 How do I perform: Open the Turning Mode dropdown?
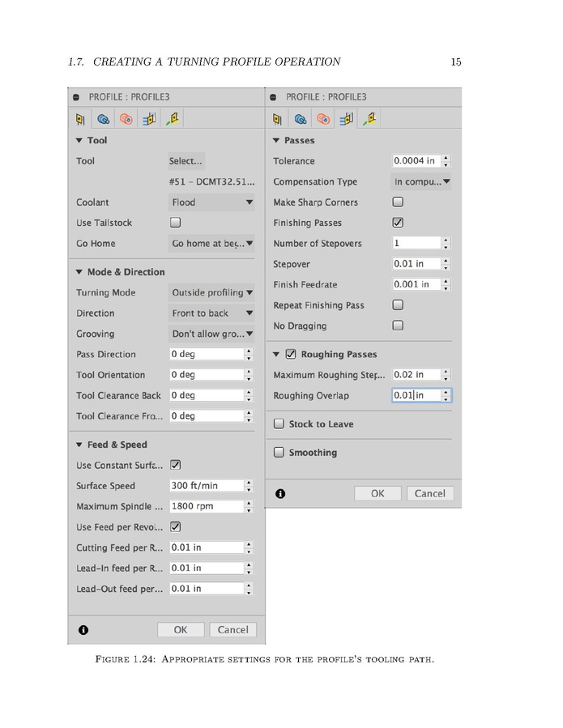pos(211,292)
